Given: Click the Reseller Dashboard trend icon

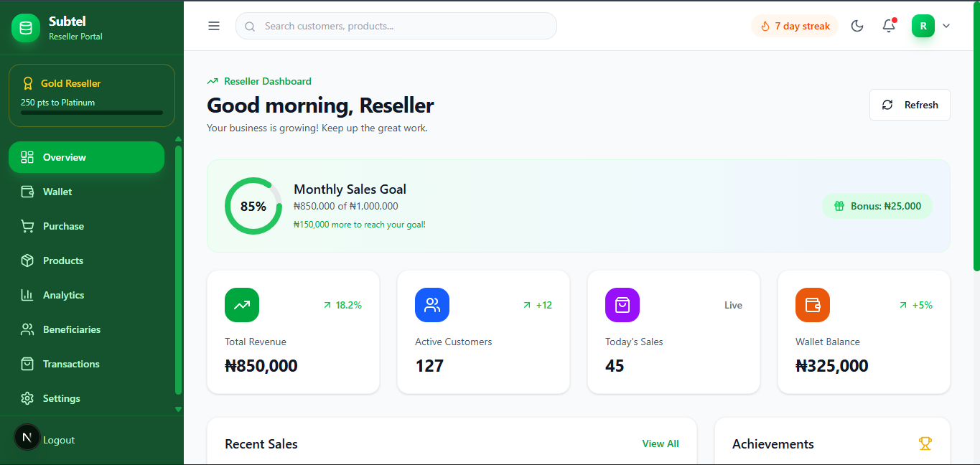Looking at the screenshot, I should pos(213,81).
